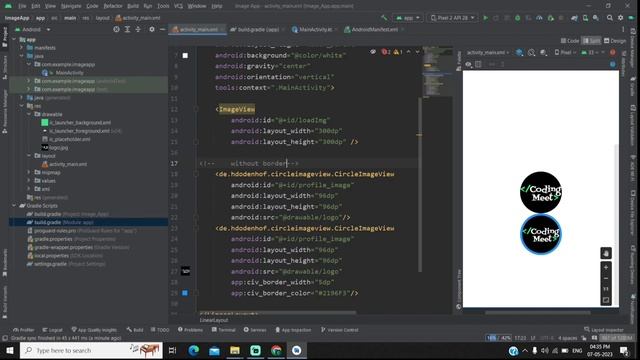
Task: Open Device Manager phone icon in toolbar
Action: pyautogui.click(x=585, y=18)
